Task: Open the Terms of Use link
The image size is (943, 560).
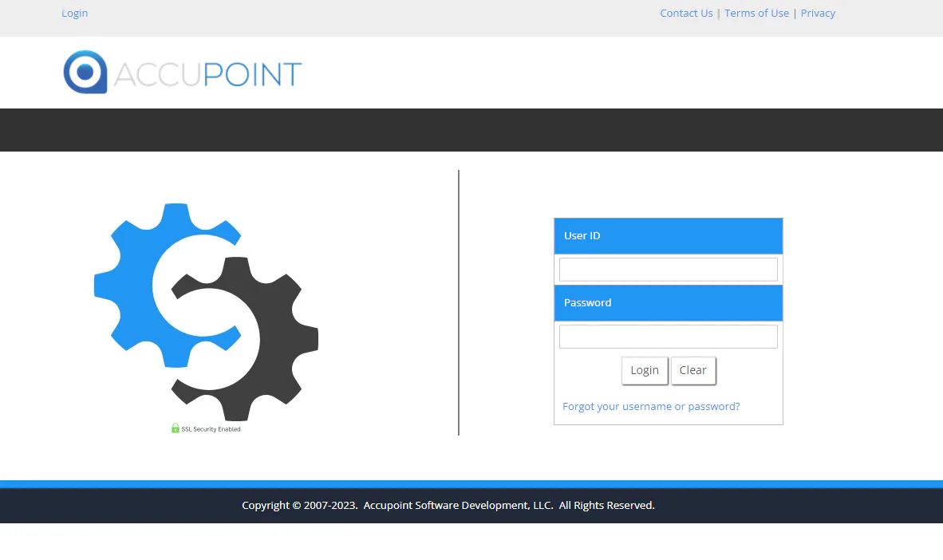Action: tap(756, 13)
